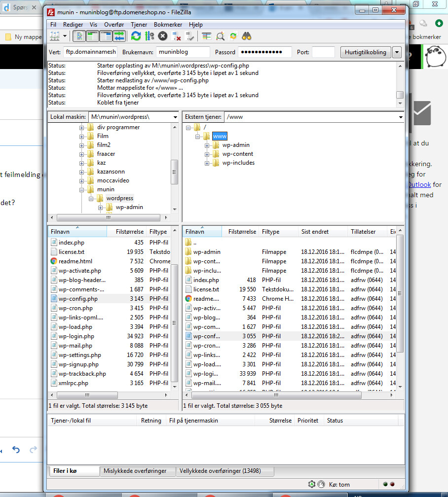The image size is (448, 497).
Task: Select remote license.txt file
Action: pos(206,289)
